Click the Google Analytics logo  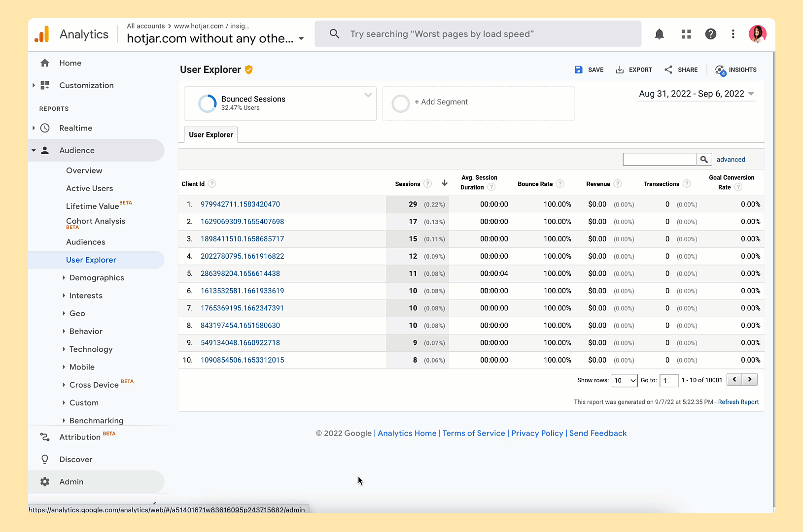click(42, 34)
